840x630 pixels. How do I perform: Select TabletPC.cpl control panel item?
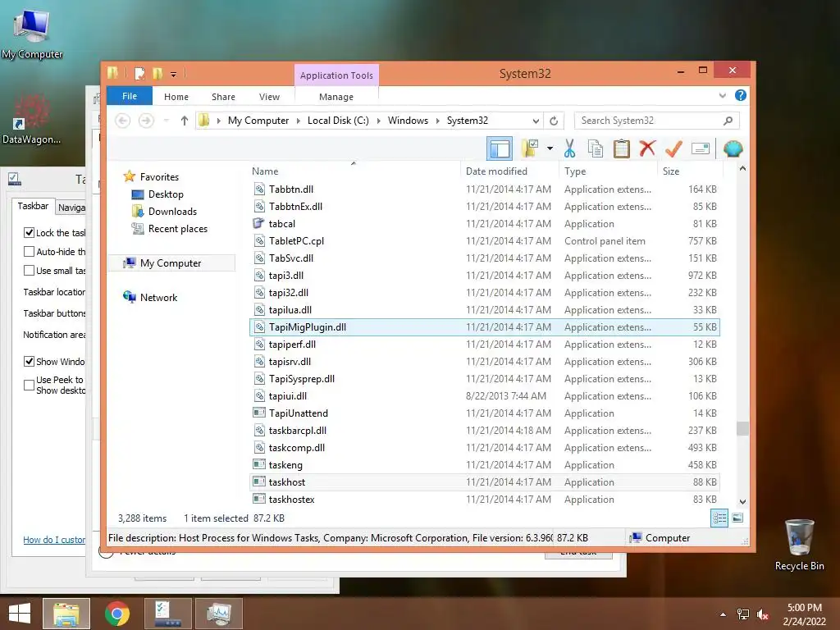click(x=484, y=240)
